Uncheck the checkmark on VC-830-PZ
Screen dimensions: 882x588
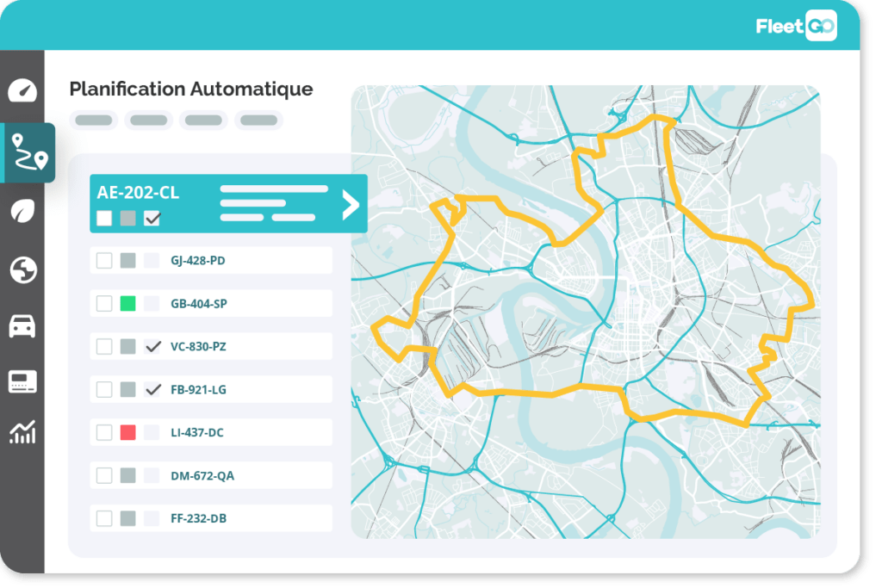[x=153, y=346]
